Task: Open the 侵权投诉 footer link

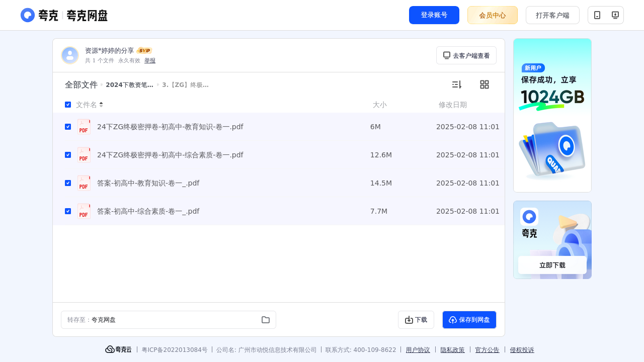Action: point(522,350)
